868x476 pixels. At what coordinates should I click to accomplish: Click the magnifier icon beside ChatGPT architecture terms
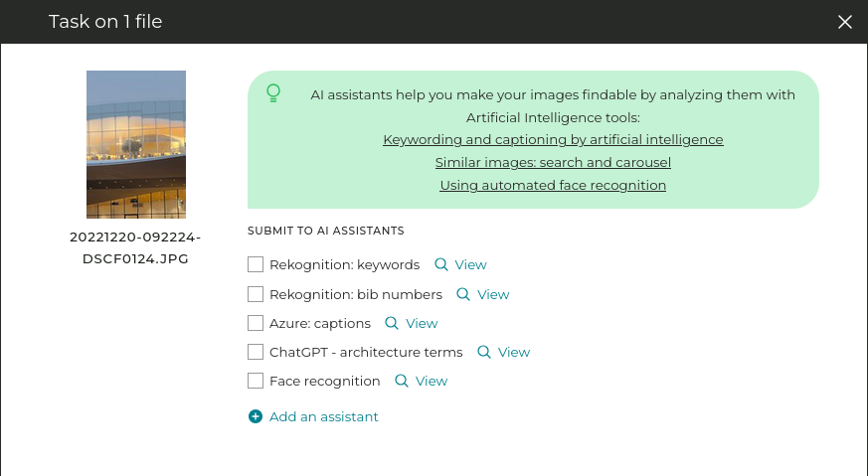(x=484, y=352)
